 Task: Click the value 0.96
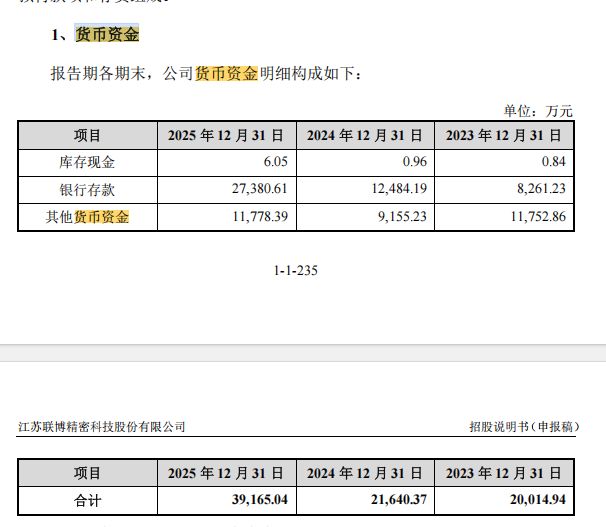pos(414,162)
